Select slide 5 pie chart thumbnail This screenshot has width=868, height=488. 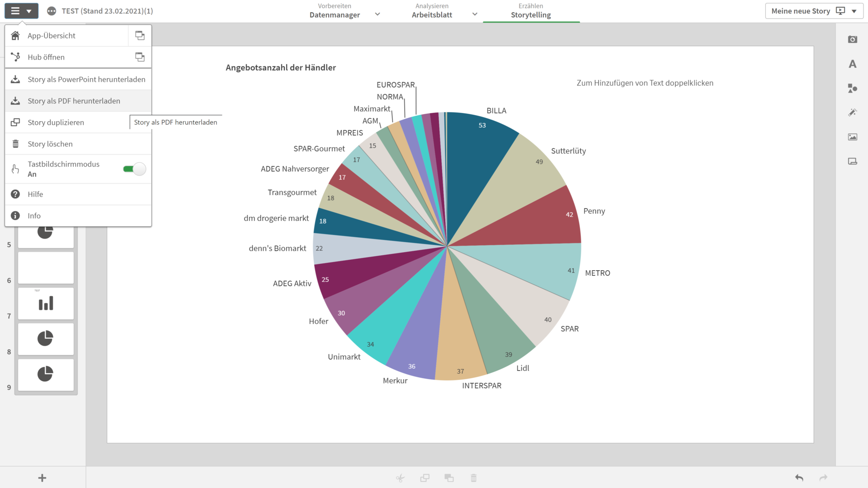tap(46, 237)
